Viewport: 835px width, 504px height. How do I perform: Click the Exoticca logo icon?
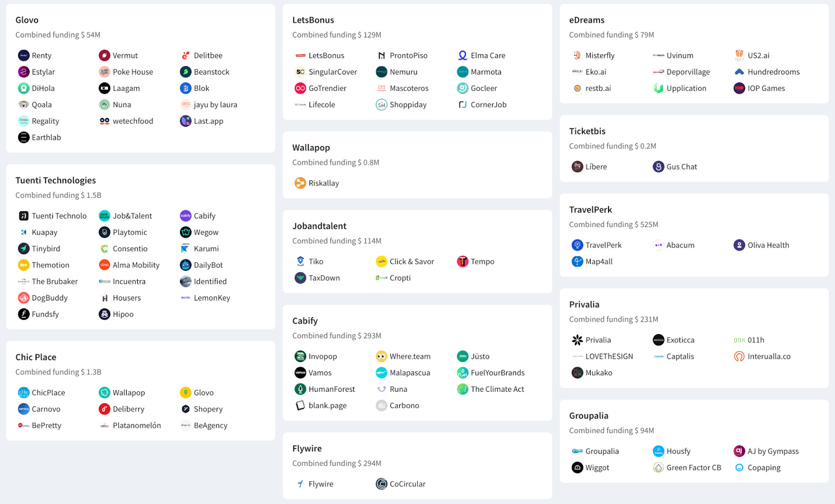pyautogui.click(x=658, y=340)
